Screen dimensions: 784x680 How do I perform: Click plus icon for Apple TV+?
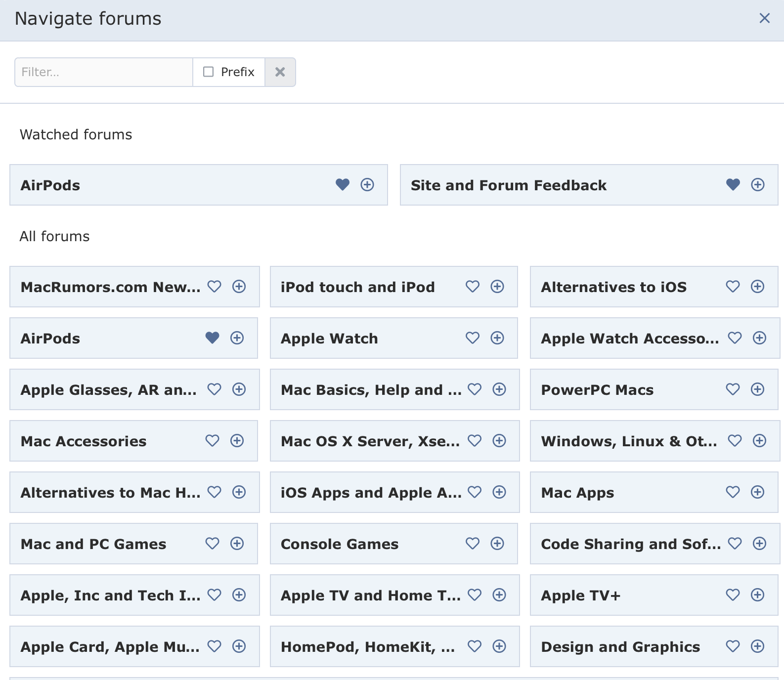click(x=758, y=595)
